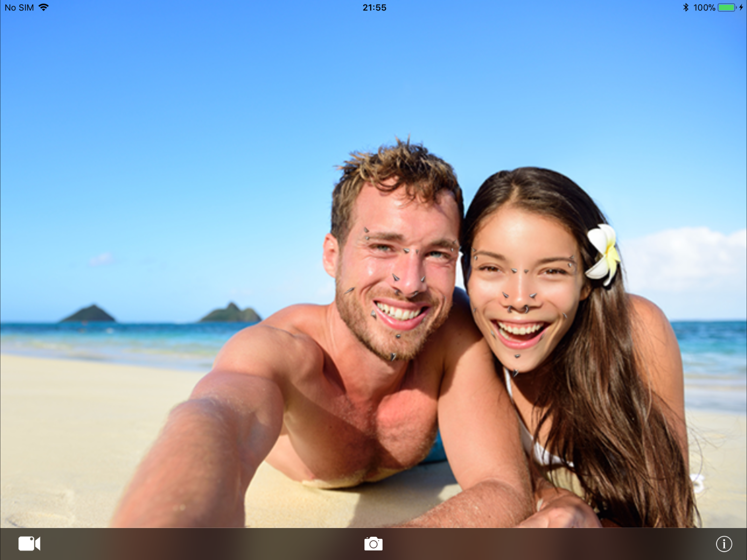The width and height of the screenshot is (747, 560).
Task: Open the info button
Action: [x=724, y=544]
